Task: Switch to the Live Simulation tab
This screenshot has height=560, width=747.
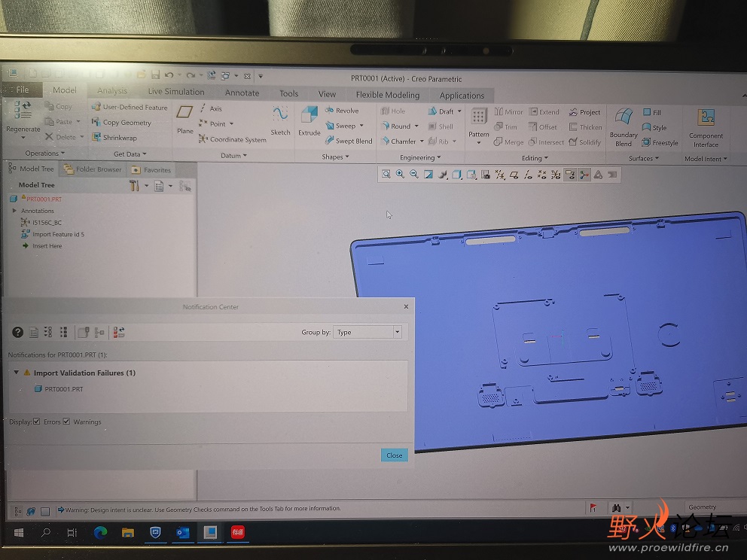Action: tap(175, 91)
